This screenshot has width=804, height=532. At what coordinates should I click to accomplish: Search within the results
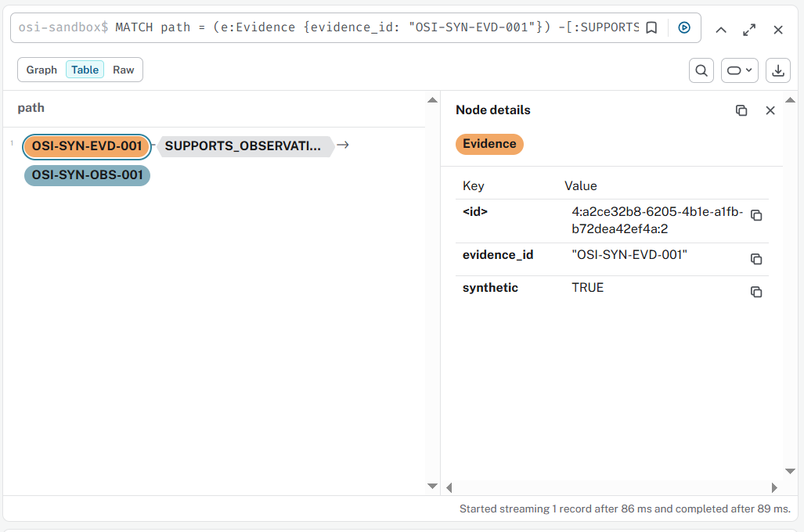coord(701,70)
